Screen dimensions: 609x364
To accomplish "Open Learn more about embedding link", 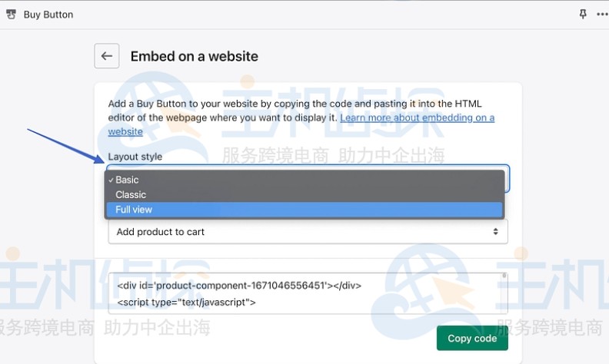I will coord(417,117).
